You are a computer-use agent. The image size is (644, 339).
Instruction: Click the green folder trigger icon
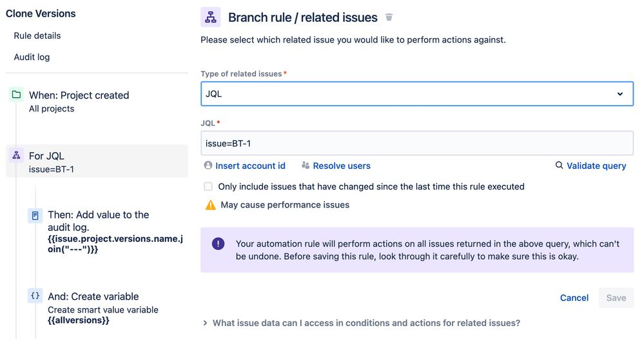16,95
